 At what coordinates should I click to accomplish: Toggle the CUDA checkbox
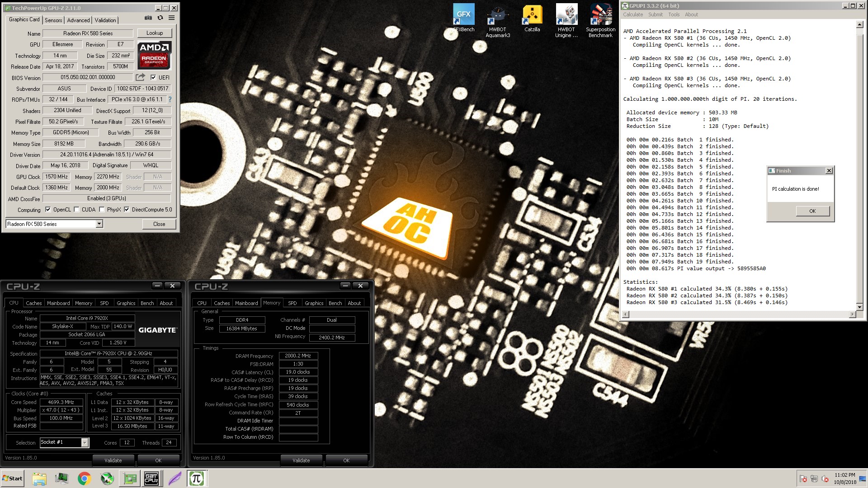77,210
